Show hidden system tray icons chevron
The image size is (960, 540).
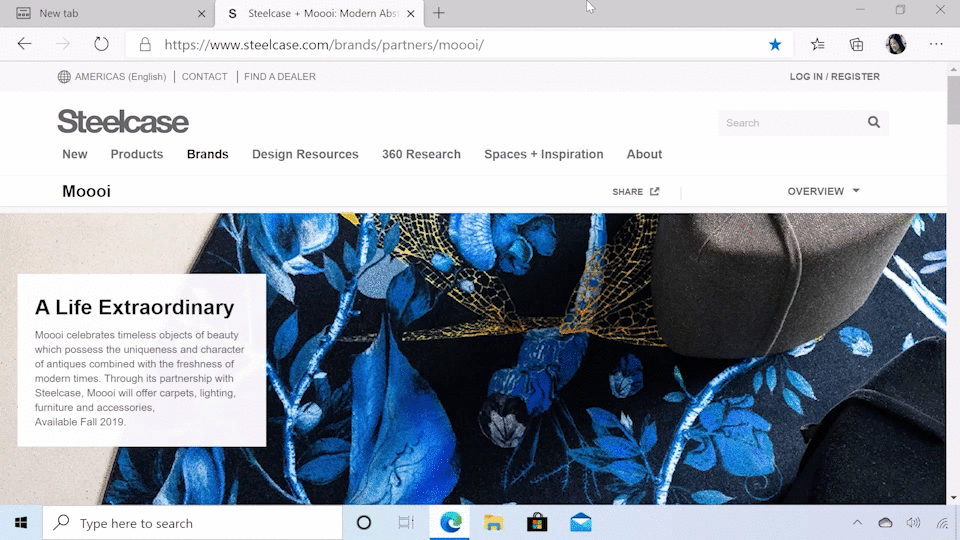[x=857, y=523]
